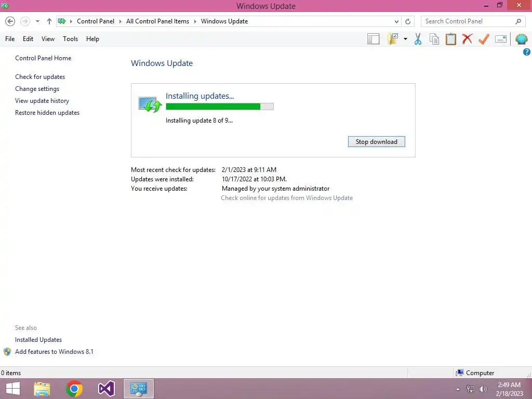Click the Properties toolbar icon
This screenshot has height=399, width=532.
(x=501, y=39)
